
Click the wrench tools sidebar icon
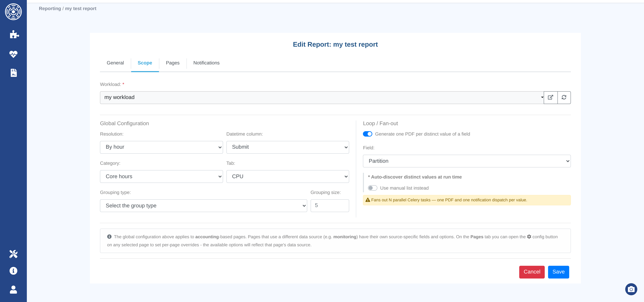click(13, 254)
